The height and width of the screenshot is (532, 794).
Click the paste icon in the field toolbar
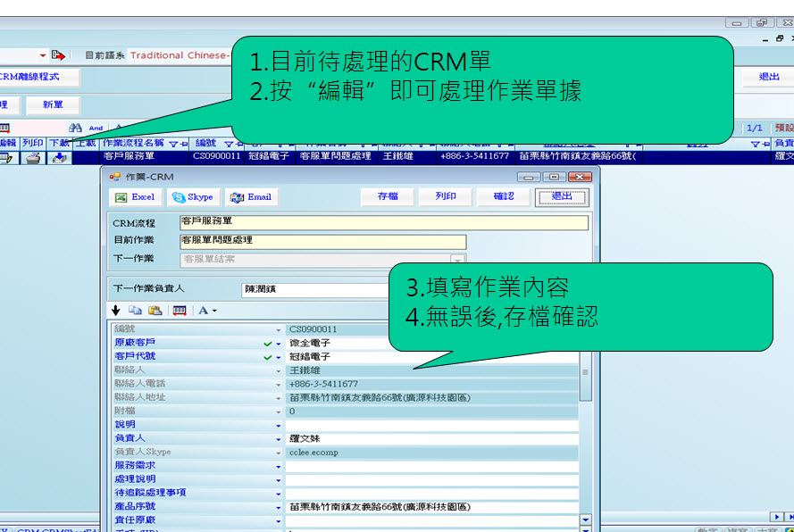point(155,311)
